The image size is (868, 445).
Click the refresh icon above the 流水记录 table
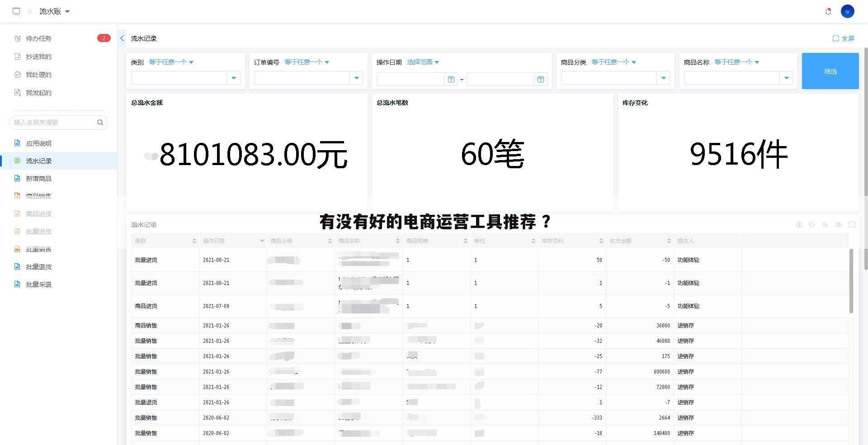click(811, 225)
